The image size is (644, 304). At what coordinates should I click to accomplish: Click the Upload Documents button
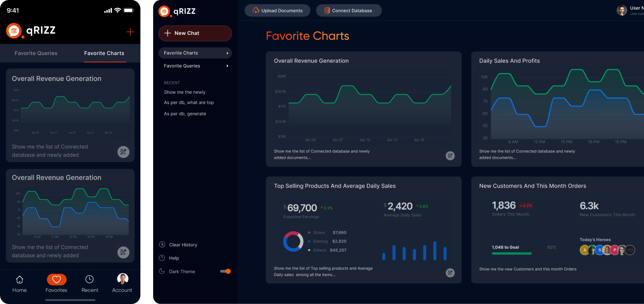click(277, 10)
